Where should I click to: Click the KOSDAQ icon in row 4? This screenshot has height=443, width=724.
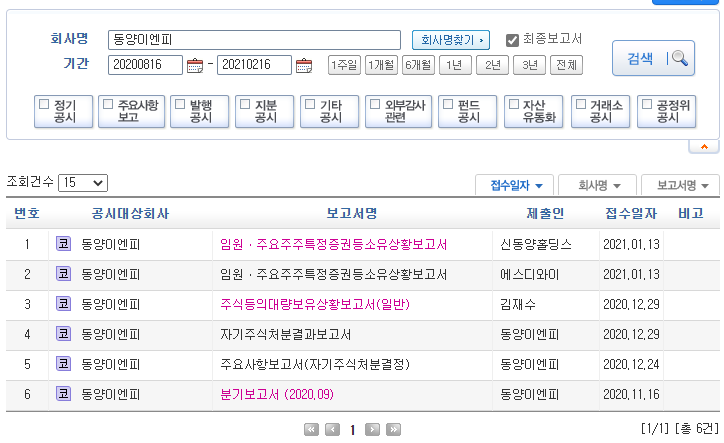63,334
